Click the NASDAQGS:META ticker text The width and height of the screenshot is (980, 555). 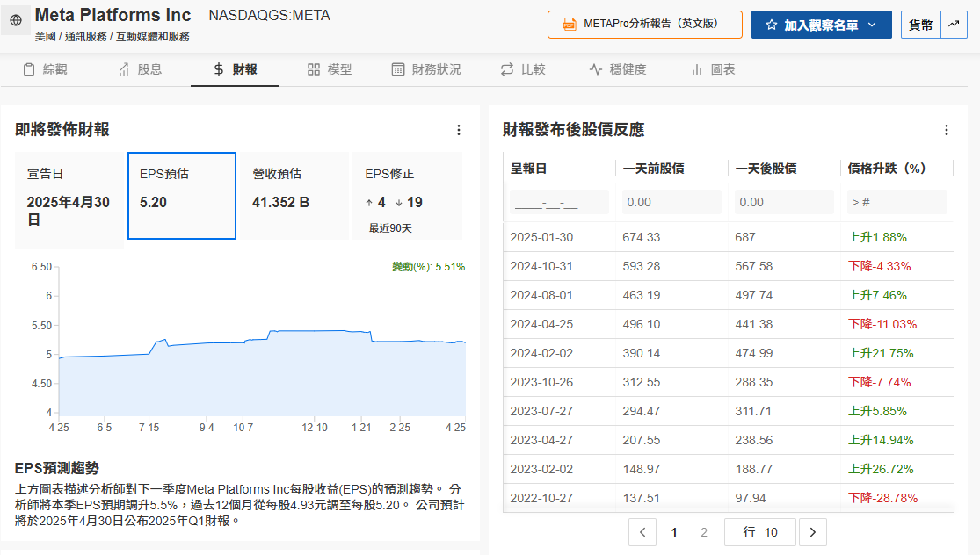click(269, 15)
